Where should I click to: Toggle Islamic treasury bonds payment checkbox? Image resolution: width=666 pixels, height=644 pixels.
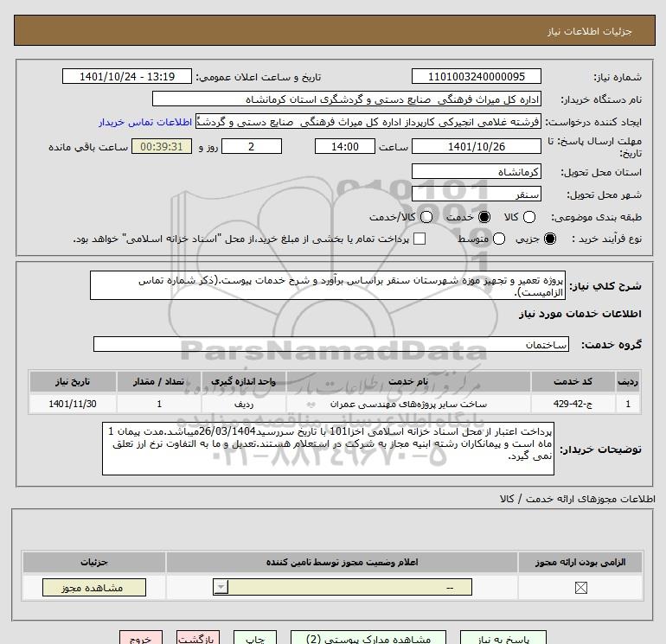419,239
